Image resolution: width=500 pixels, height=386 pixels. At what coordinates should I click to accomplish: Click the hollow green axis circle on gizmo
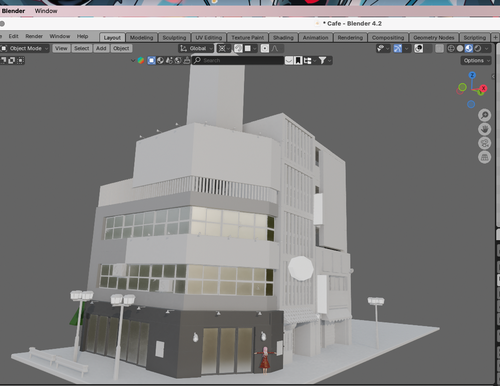pos(462,87)
